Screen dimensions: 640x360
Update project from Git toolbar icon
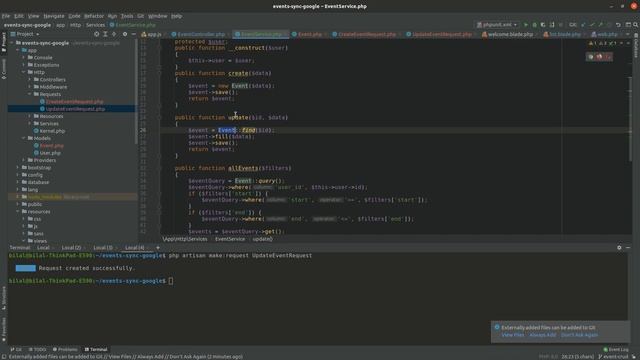(583, 25)
